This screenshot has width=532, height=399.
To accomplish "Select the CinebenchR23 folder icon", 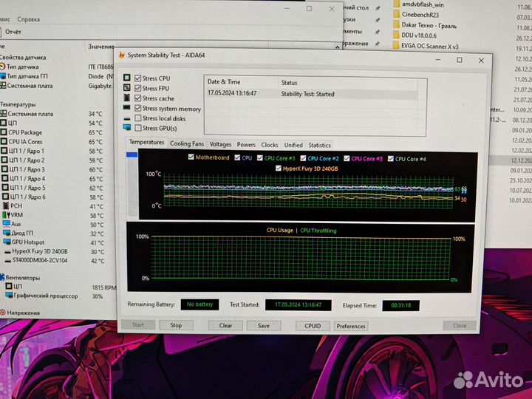I will (x=396, y=15).
